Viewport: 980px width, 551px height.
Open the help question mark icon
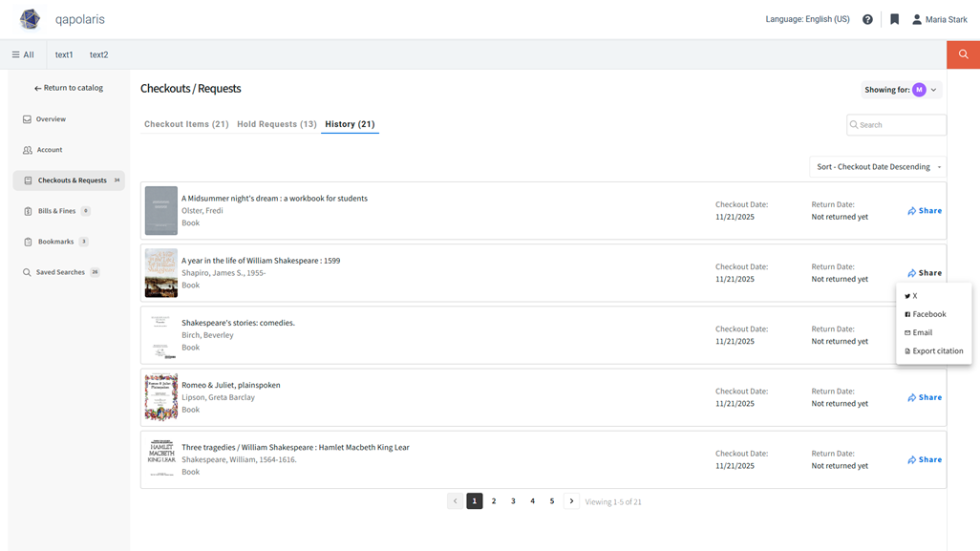coord(867,19)
